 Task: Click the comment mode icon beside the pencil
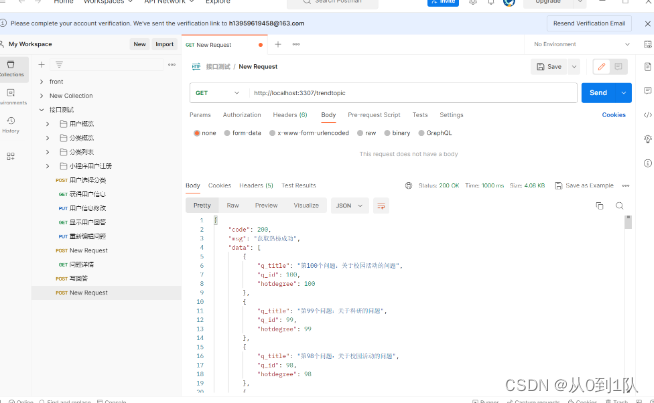[x=619, y=67]
